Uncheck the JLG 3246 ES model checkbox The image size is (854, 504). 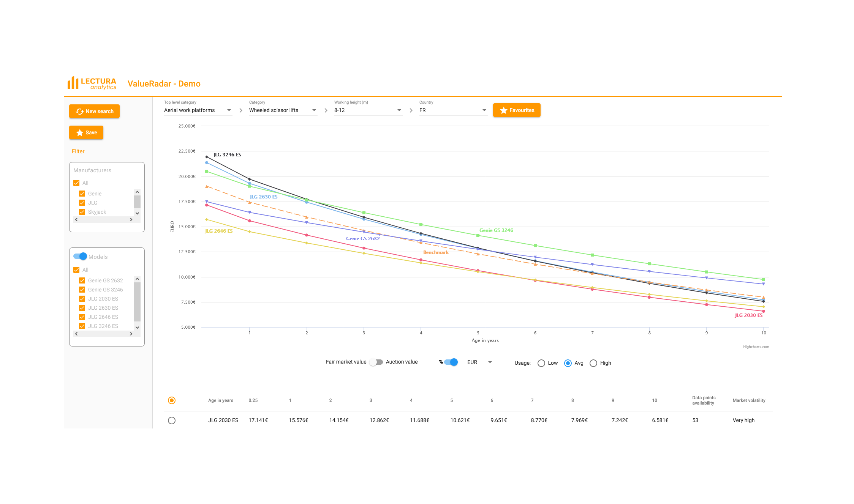pyautogui.click(x=82, y=326)
